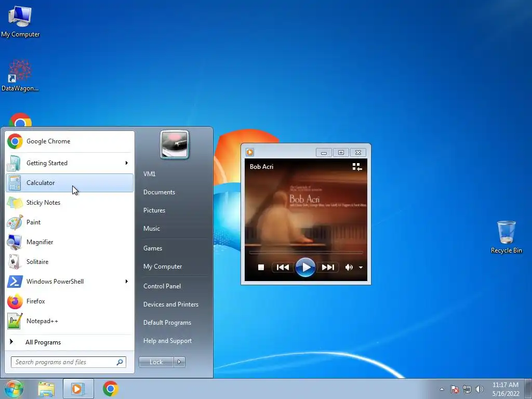This screenshot has height=399, width=532.
Task: Open Games from the Start menu
Action: click(153, 248)
